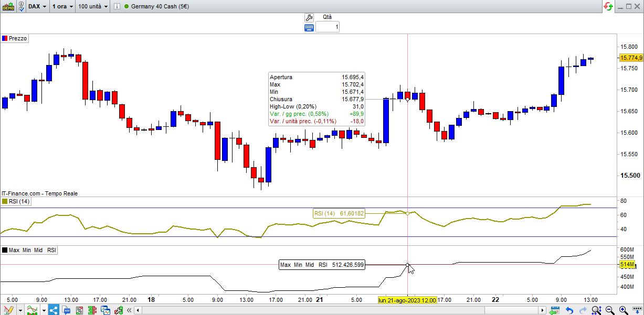Click the zoom in magnifier icon
Image resolution: width=644 pixels, height=315 pixels.
coord(623,310)
